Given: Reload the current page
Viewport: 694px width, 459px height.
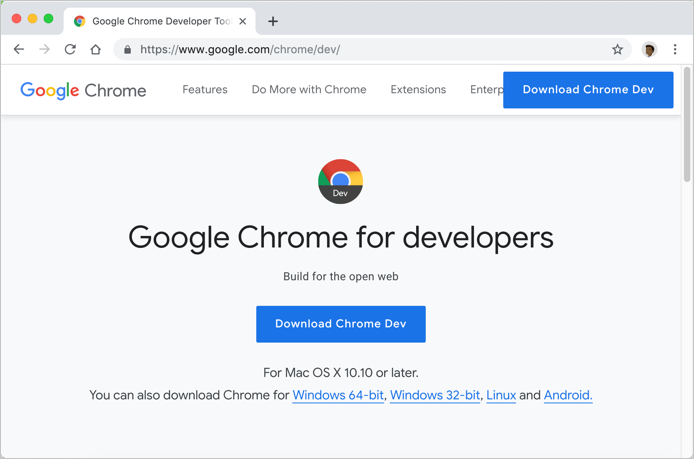Looking at the screenshot, I should 70,49.
